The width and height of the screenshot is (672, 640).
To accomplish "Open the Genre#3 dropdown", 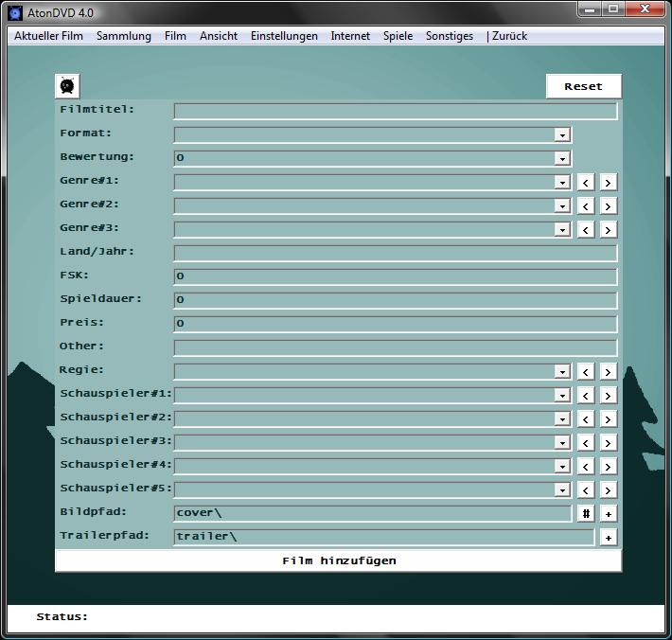I will pyautogui.click(x=562, y=229).
